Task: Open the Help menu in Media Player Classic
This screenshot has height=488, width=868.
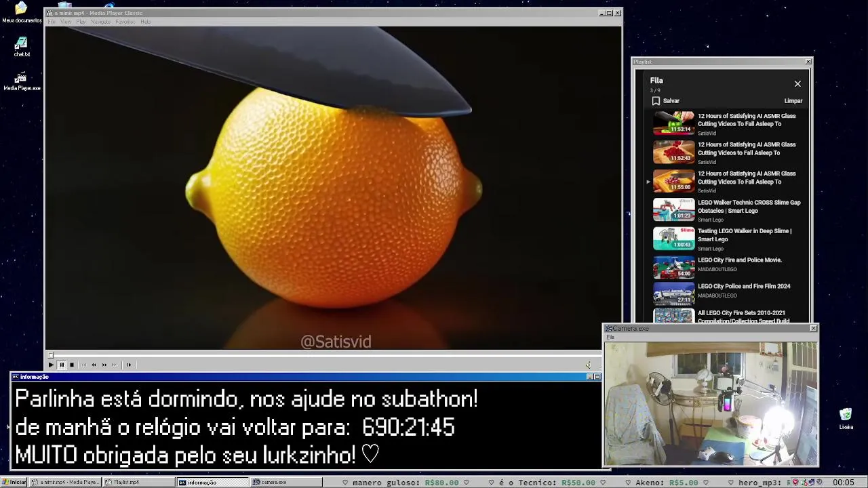Action: (145, 22)
